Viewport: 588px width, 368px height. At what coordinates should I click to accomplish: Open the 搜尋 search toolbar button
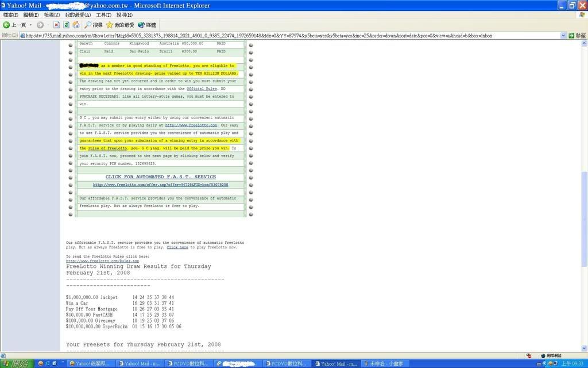[94, 25]
